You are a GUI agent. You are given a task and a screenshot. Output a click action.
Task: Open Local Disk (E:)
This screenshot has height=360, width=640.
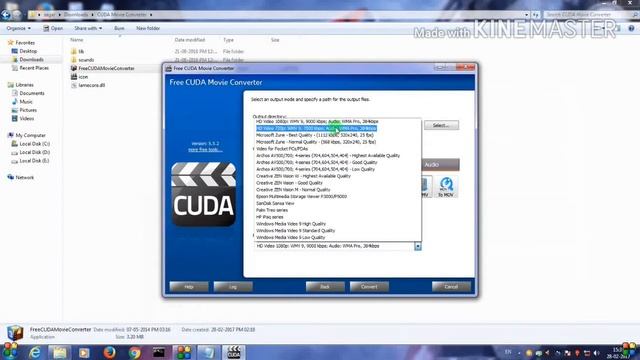35,161
